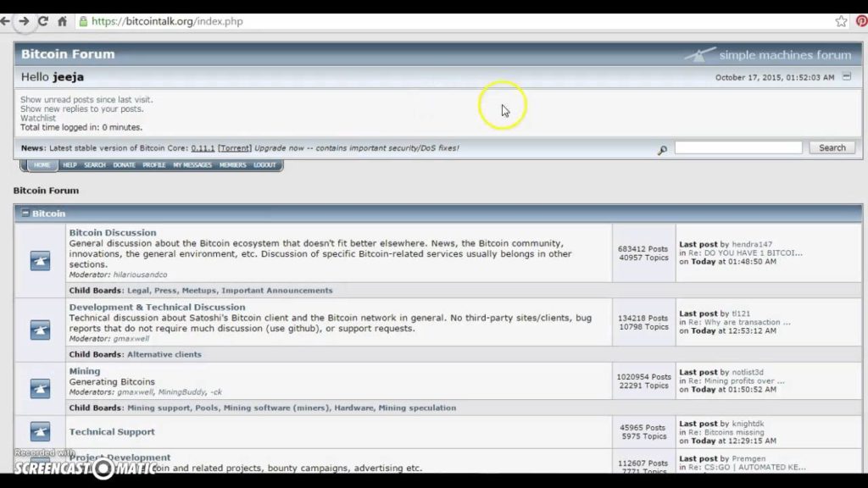Viewport: 868px width, 488px height.
Task: Bookmark this page with the star icon
Action: pyautogui.click(x=841, y=21)
